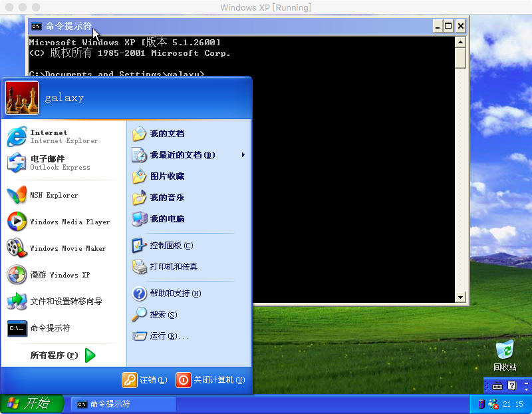Expand 所有程序 green arrow
Screen dimensions: 532x414
pyautogui.click(x=90, y=355)
